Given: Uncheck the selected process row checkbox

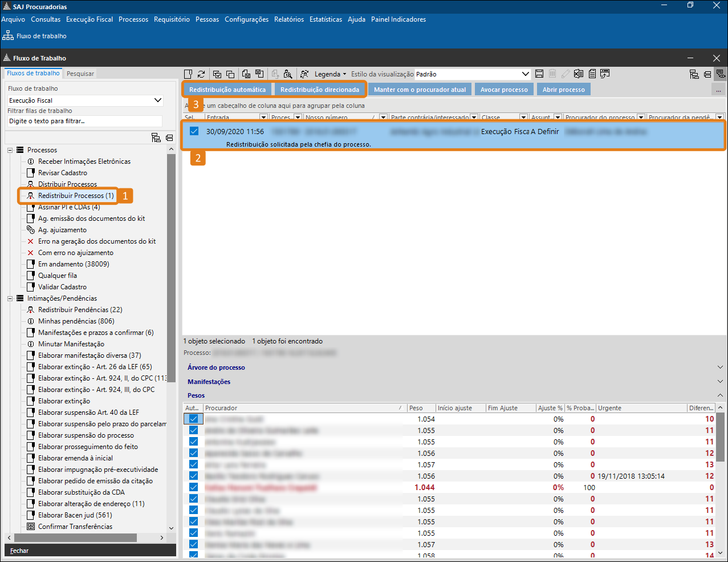Looking at the screenshot, I should tap(194, 131).
